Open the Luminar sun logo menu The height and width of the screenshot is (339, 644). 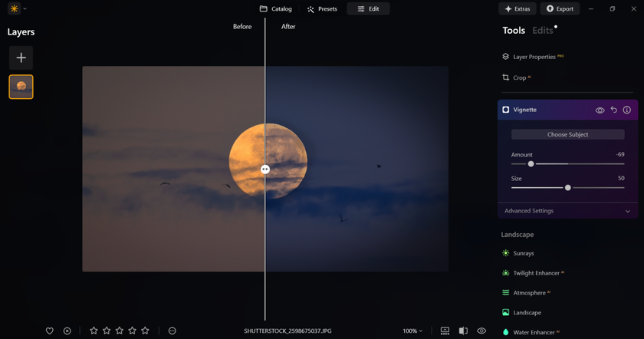tap(15, 8)
